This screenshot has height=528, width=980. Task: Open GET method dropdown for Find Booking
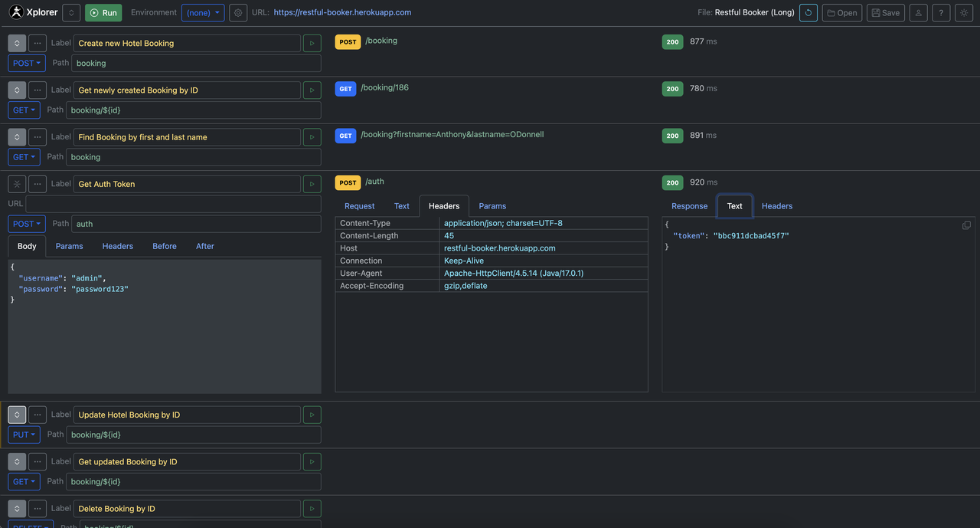(x=24, y=156)
